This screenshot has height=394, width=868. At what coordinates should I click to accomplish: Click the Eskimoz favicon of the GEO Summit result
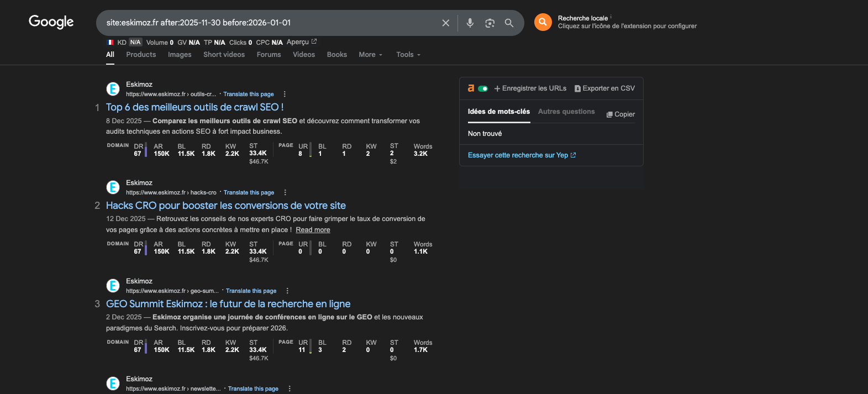[x=113, y=286]
